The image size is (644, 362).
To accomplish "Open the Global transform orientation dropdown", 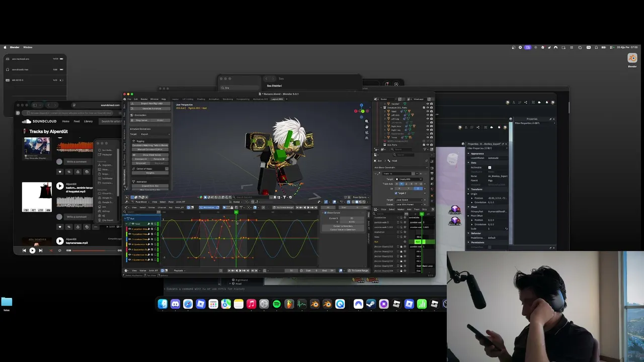I will pos(237,202).
